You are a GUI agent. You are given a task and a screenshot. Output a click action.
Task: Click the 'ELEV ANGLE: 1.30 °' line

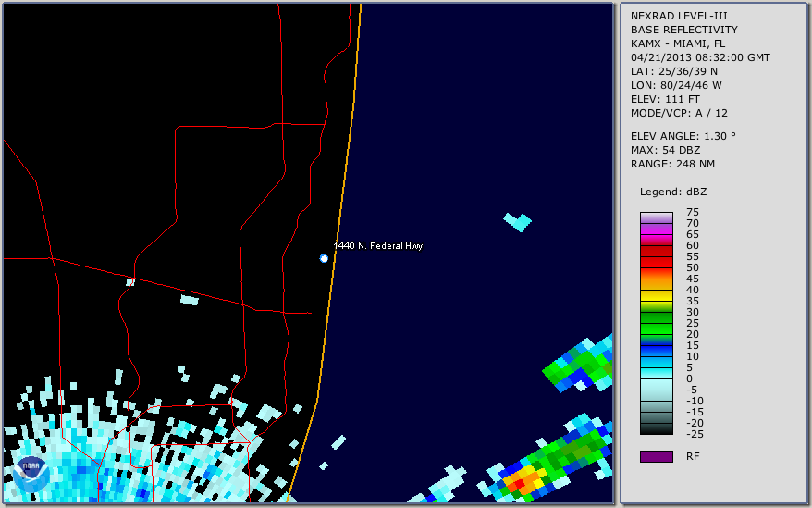pos(683,136)
